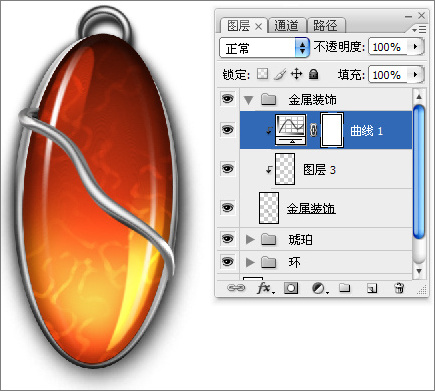Enable lock position move icon
Viewport: 435px width, 391px height.
296,74
